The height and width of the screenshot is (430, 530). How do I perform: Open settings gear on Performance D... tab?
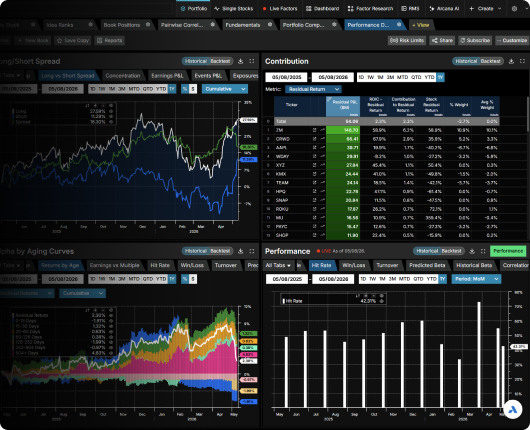tap(399, 25)
